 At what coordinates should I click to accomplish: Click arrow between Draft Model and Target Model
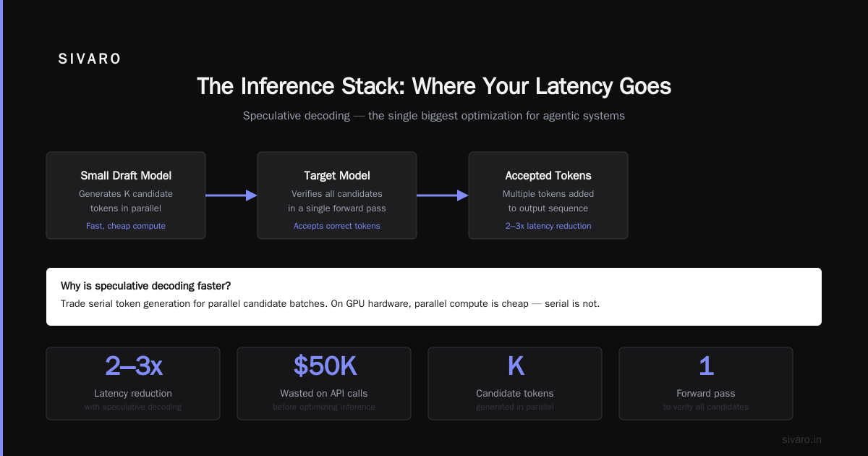pyautogui.click(x=231, y=195)
